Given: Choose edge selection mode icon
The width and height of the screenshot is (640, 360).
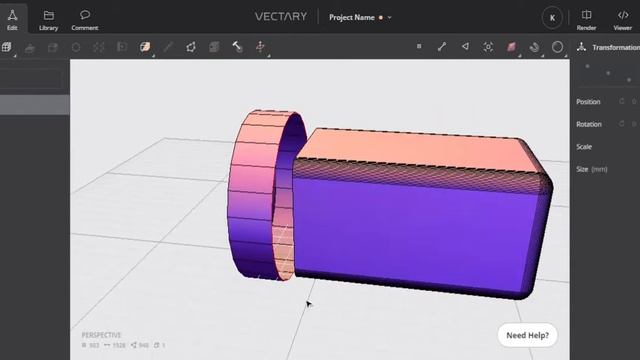Looking at the screenshot, I should click(442, 47).
